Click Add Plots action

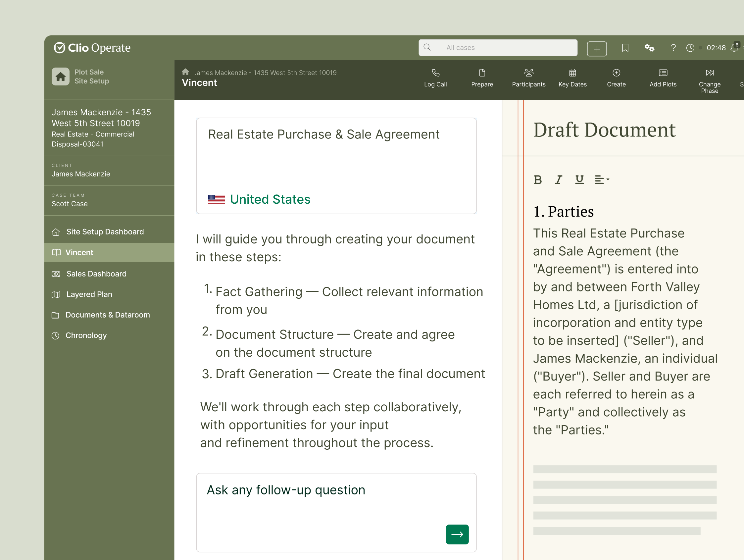click(663, 78)
